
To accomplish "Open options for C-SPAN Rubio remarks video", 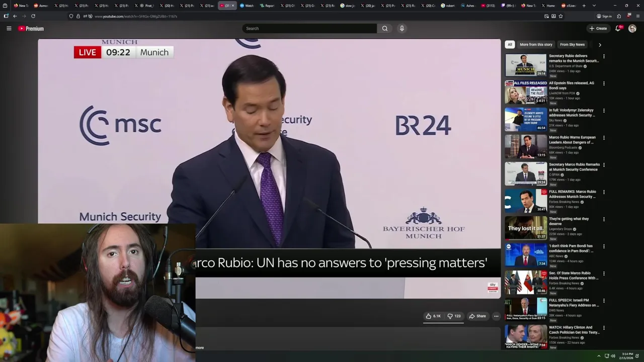I will 604,165.
